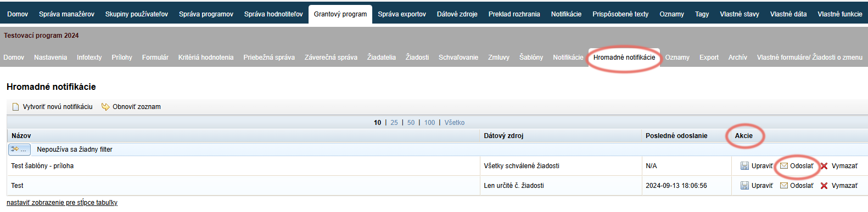868x212 pixels.
Task: Click floppy disk edit icon in Test row
Action: click(744, 186)
